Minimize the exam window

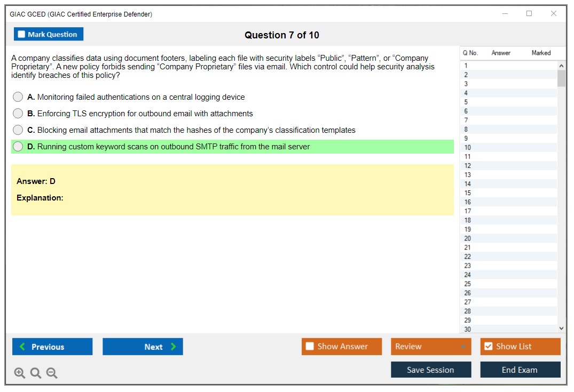pyautogui.click(x=505, y=14)
